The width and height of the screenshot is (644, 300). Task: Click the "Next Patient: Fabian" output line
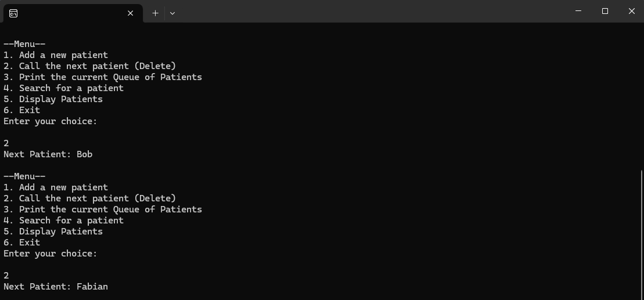coord(56,287)
